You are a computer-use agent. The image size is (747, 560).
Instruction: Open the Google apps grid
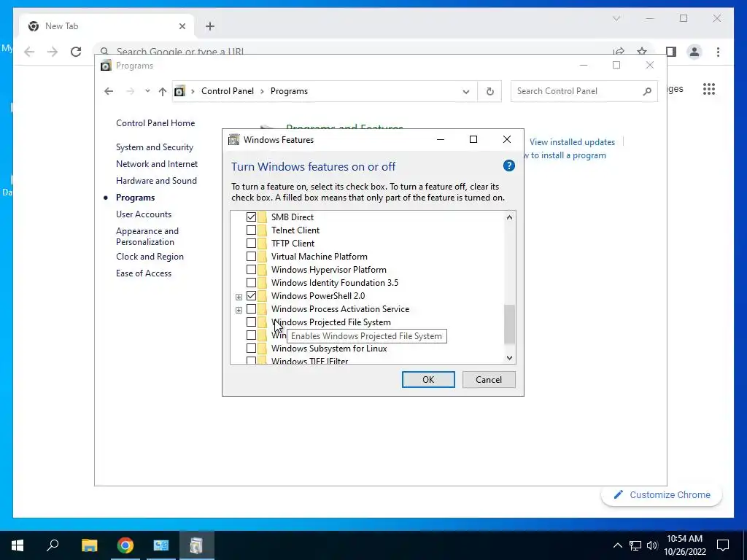(x=709, y=89)
